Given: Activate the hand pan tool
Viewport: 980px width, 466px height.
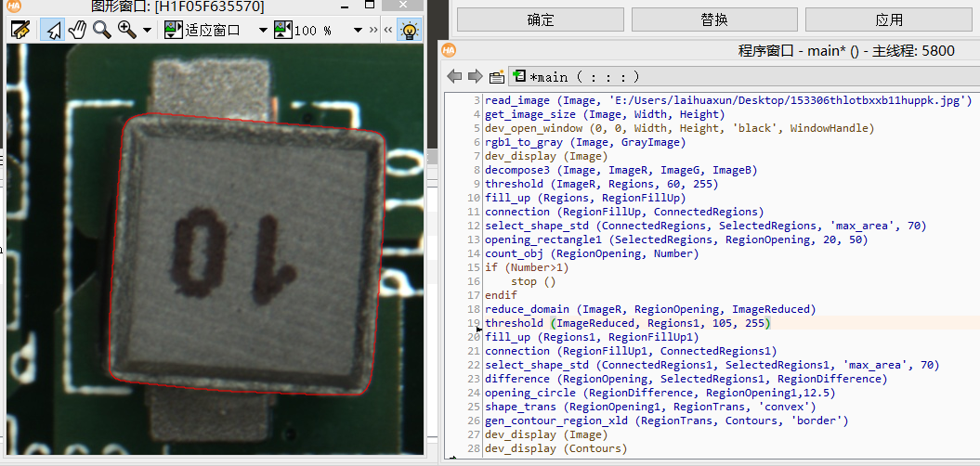Looking at the screenshot, I should point(77,30).
